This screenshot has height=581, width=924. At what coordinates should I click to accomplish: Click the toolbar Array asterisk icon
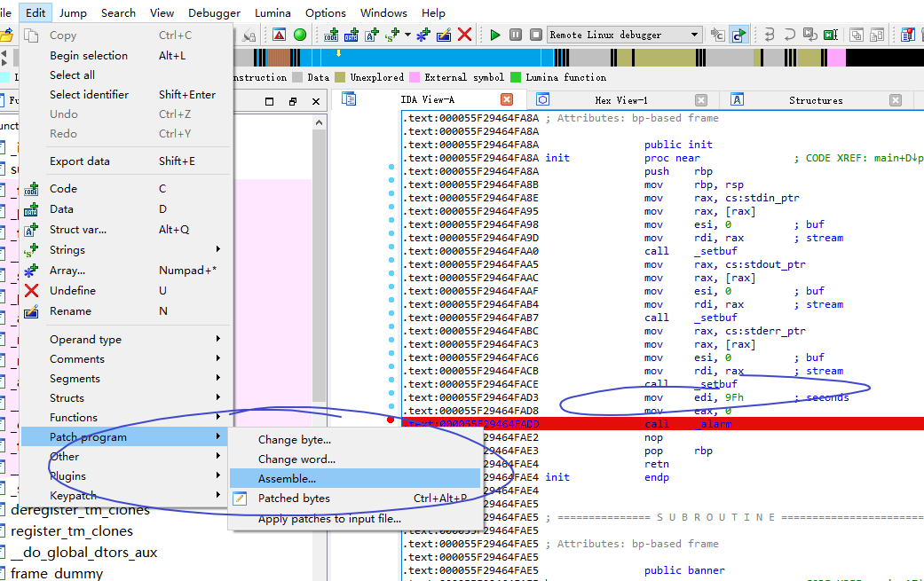[423, 35]
